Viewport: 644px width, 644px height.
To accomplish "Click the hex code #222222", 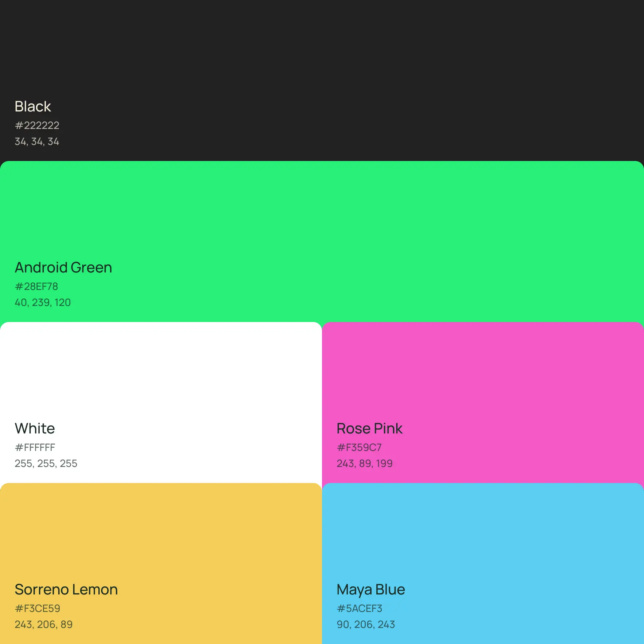I will click(x=37, y=125).
